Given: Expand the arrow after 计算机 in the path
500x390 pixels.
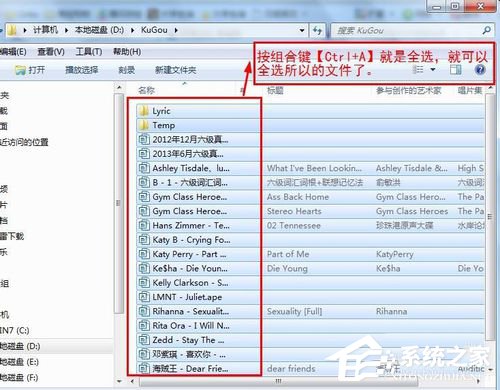Looking at the screenshot, I should coord(66,30).
